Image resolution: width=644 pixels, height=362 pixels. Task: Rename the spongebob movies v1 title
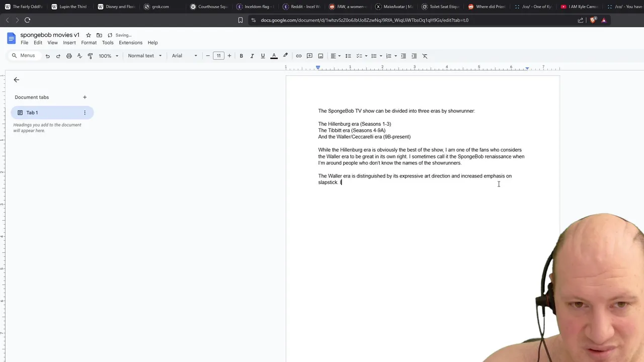pyautogui.click(x=50, y=35)
